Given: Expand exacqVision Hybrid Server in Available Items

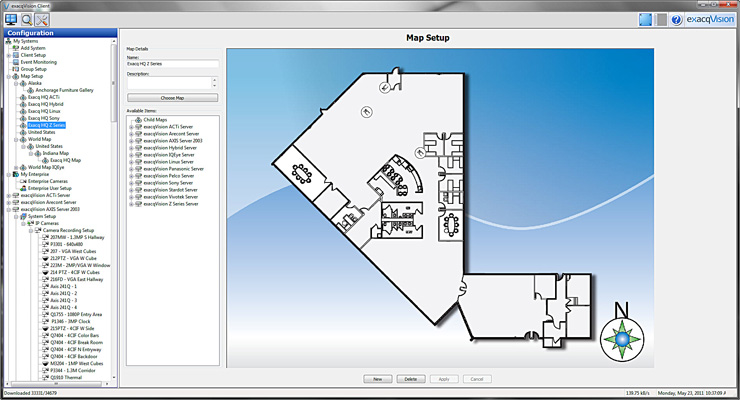Looking at the screenshot, I should [x=131, y=148].
